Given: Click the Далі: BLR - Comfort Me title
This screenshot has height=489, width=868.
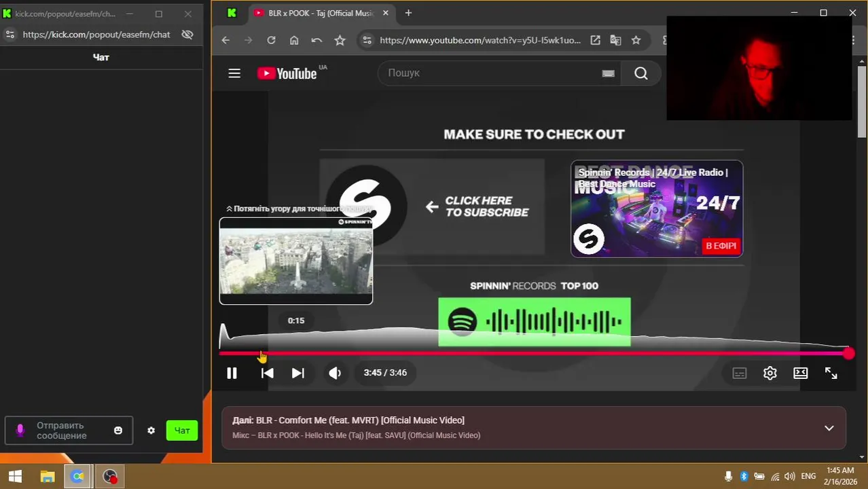Looking at the screenshot, I should point(348,420).
